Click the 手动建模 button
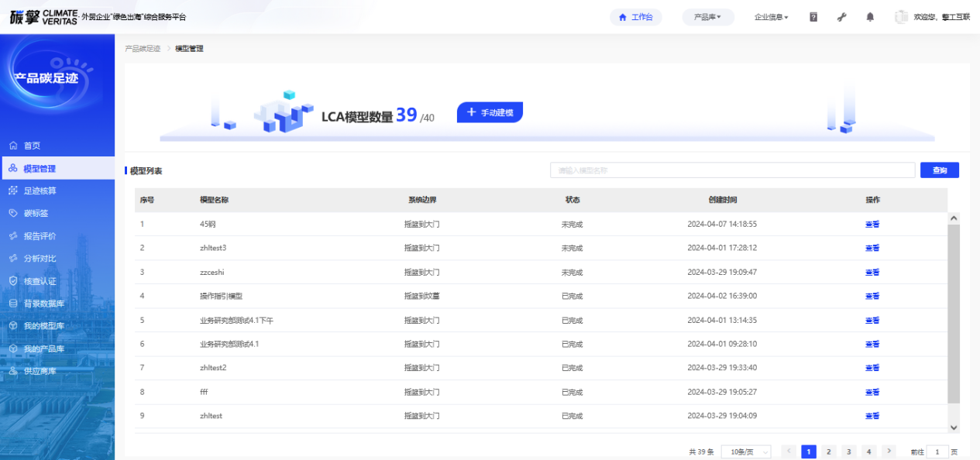The width and height of the screenshot is (980, 460). coord(490,112)
